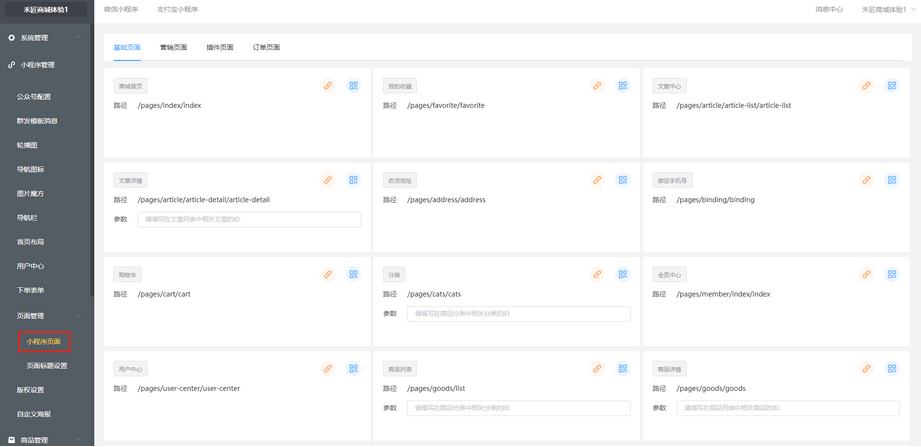Viewport: 921px width, 447px height.
Task: Click link icon on 商品列表 card
Action: 597,369
